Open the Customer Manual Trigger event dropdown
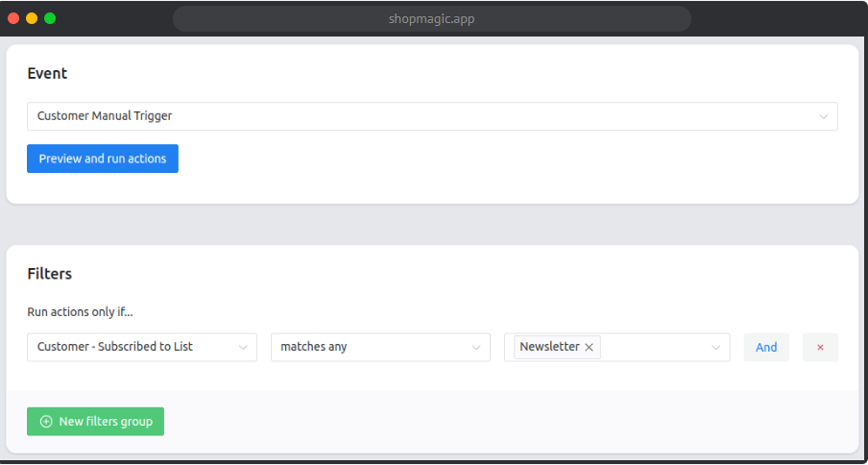Image resolution: width=868 pixels, height=465 pixels. click(x=432, y=116)
